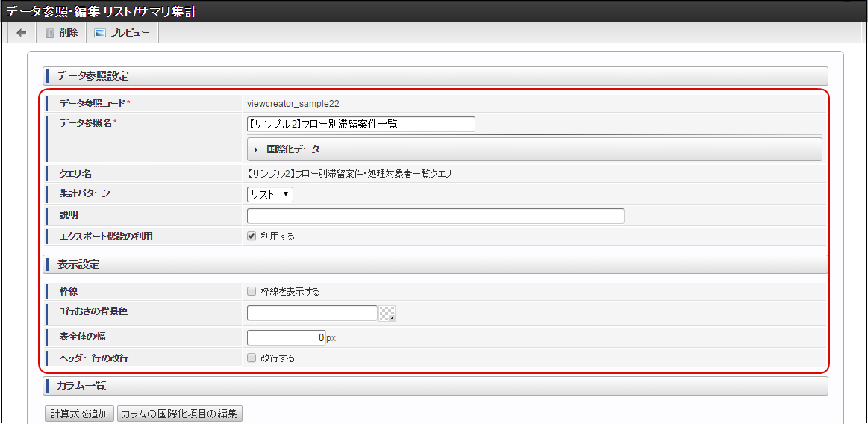Click the エクスポート機能の利用 label
The image size is (868, 424).
106,237
